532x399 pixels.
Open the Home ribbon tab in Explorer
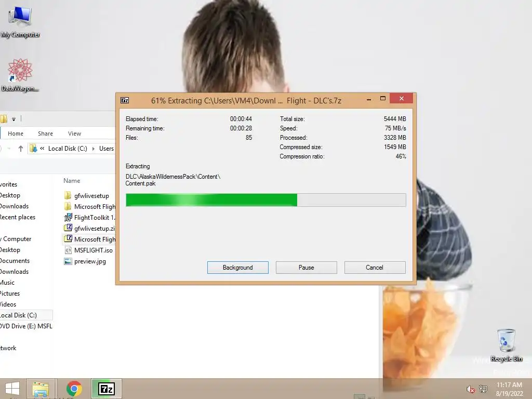point(16,134)
